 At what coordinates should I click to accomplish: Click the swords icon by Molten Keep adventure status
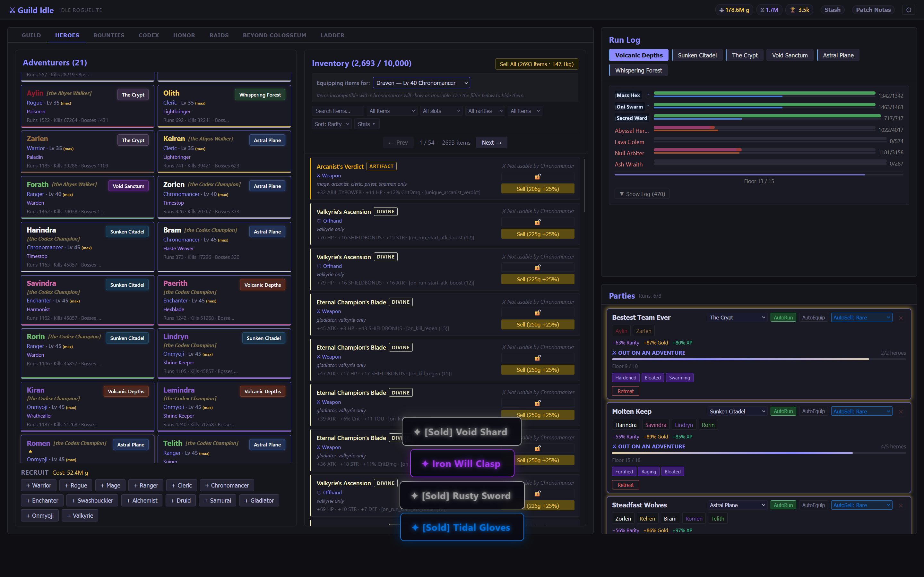pos(614,446)
